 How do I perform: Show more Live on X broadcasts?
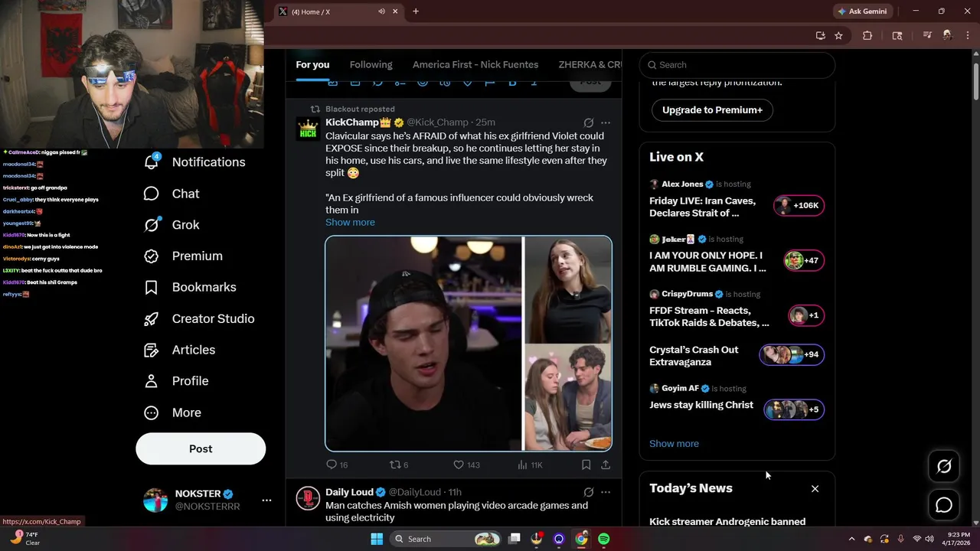coord(674,444)
